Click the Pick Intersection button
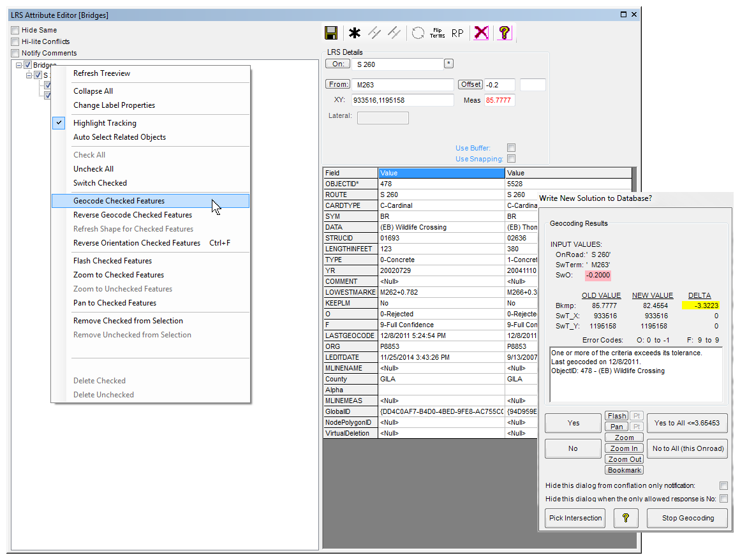The image size is (740, 560). click(x=575, y=518)
